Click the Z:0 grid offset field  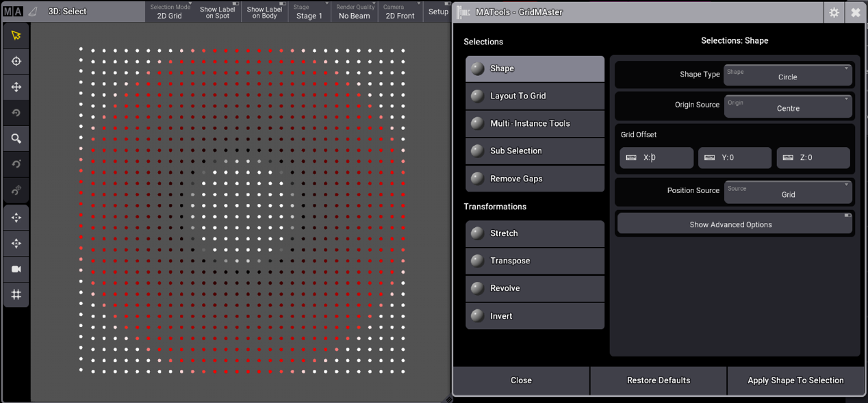[813, 157]
